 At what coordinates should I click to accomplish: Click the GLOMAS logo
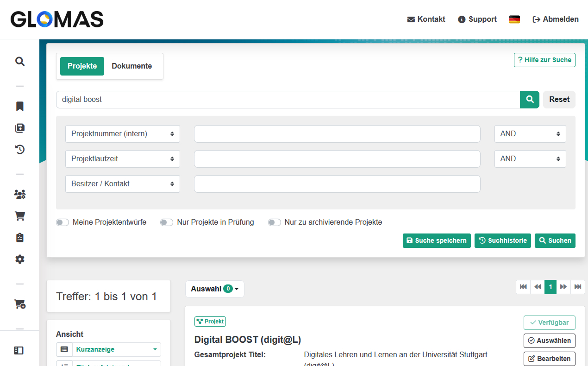tap(57, 19)
